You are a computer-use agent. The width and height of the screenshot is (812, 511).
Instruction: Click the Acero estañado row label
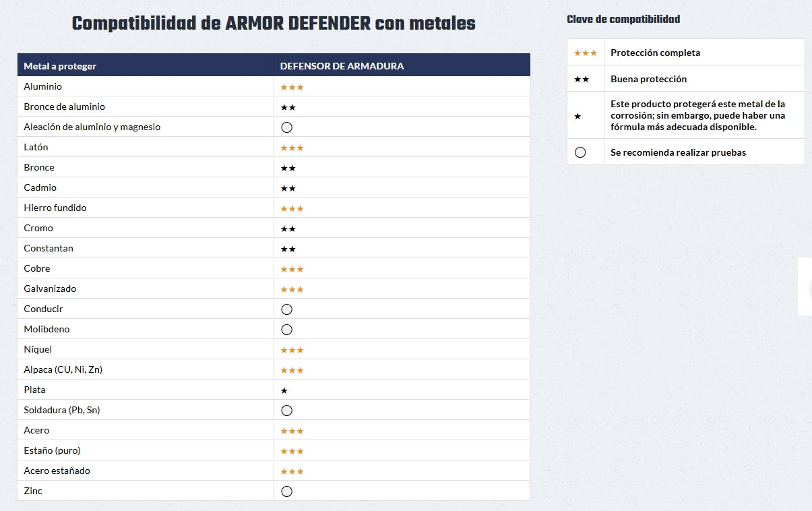coord(57,471)
